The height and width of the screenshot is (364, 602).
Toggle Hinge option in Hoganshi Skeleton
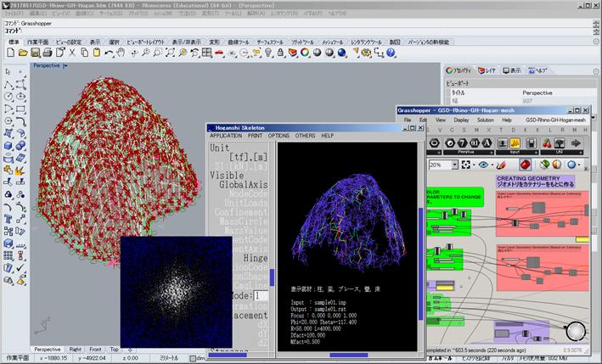[x=256, y=258]
